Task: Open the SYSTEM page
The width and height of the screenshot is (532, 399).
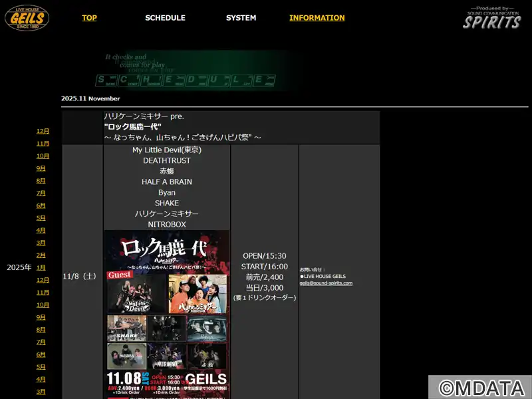Action: click(x=241, y=18)
